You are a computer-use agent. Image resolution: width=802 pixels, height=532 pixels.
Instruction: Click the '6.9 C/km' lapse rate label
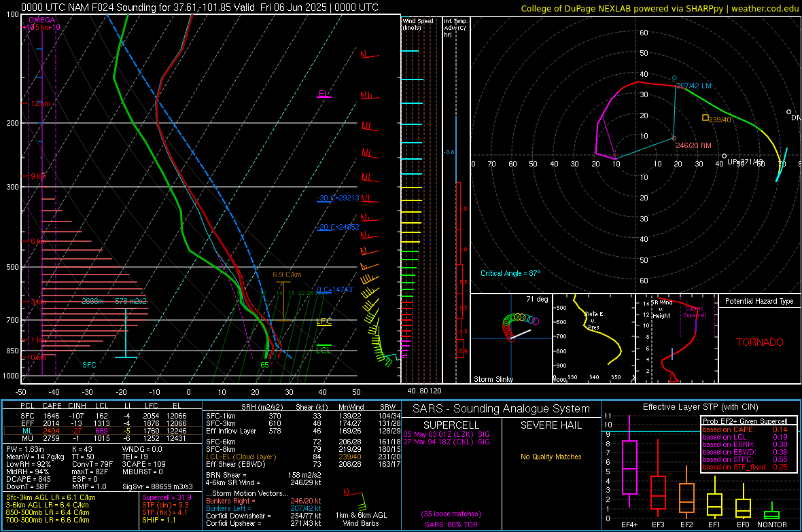(x=287, y=274)
